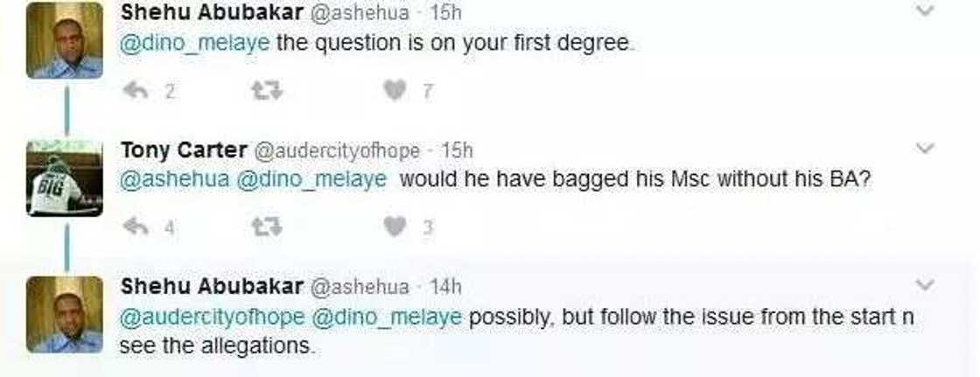Image resolution: width=980 pixels, height=377 pixels.
Task: Open Shehu Abubakar's avatar on first tweet
Action: 64,40
